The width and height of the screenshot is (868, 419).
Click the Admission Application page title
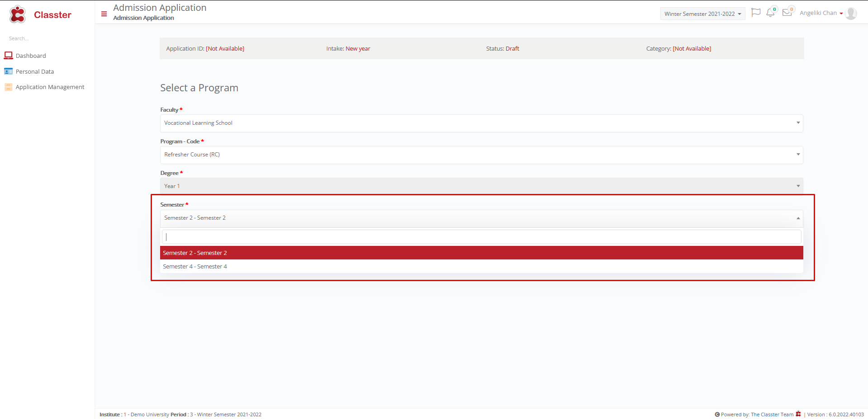click(160, 8)
